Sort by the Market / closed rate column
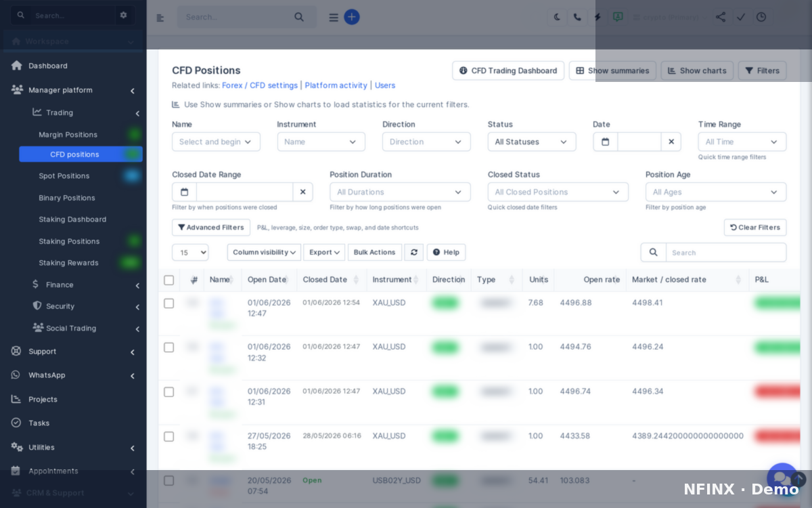The height and width of the screenshot is (508, 812). coord(687,280)
